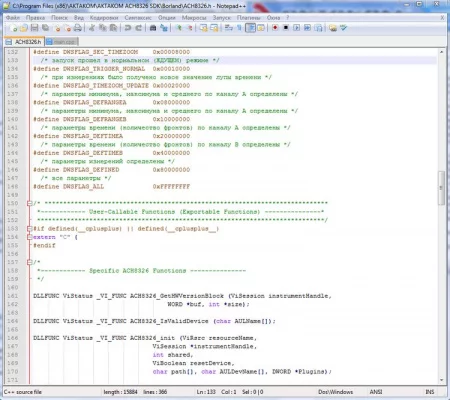Click the vertical scrollbar thumb
This screenshot has height=400, width=450.
tap(441, 188)
